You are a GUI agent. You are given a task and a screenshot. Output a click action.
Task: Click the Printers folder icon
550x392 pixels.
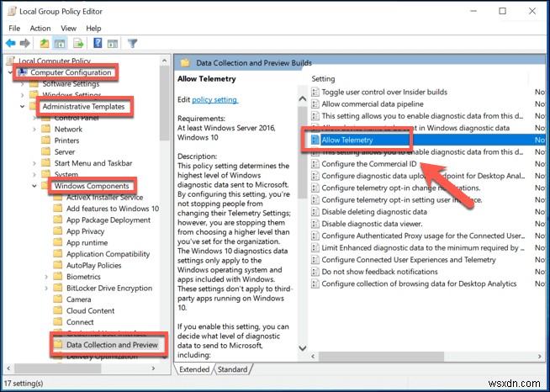click(46, 140)
